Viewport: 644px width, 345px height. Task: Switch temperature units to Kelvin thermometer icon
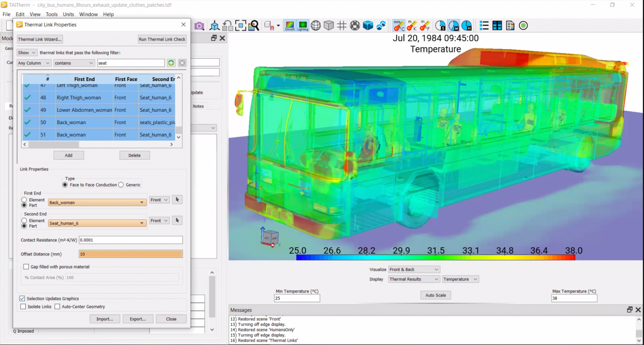click(412, 26)
